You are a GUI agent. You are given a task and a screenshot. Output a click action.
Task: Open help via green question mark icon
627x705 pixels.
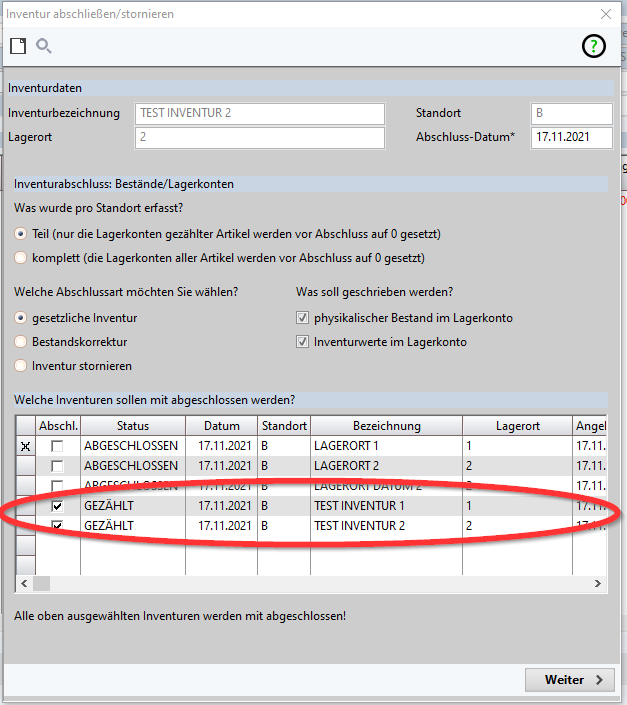[594, 46]
